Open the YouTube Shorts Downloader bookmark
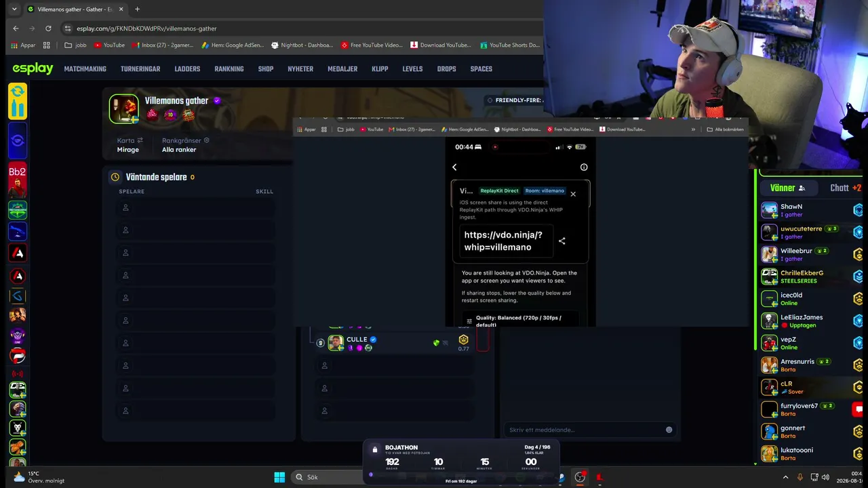The width and height of the screenshot is (868, 488). point(510,45)
